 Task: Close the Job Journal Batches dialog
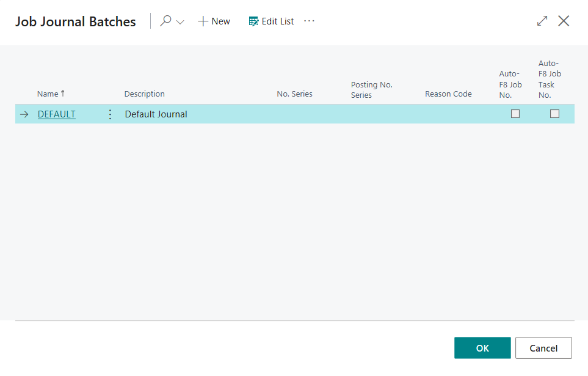[x=564, y=21]
